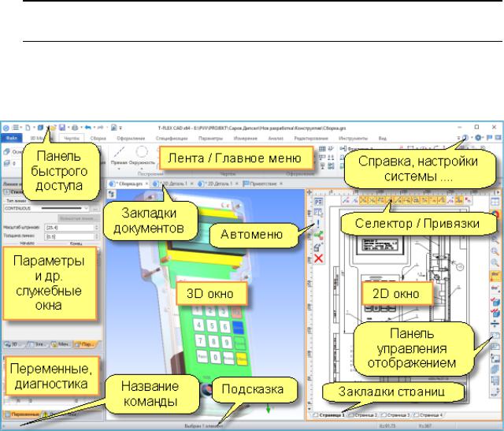Click the P parameters icon in automenu
Image resolution: width=504 pixels, height=431 pixels.
click(x=318, y=202)
